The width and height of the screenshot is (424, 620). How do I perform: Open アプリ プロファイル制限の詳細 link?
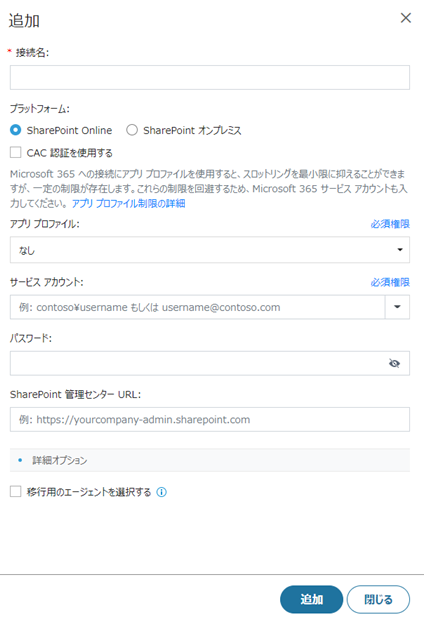pos(129,203)
